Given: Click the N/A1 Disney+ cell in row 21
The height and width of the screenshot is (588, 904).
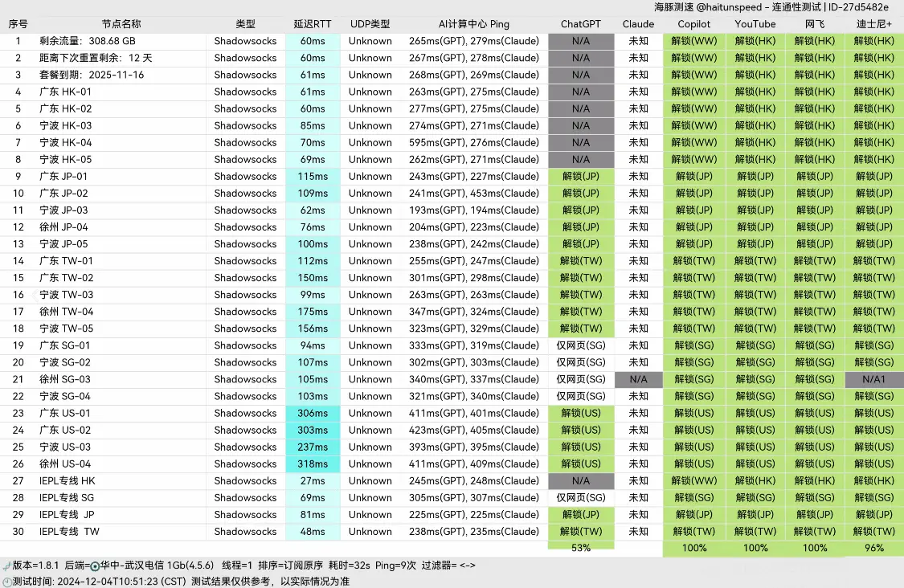Looking at the screenshot, I should point(873,379).
